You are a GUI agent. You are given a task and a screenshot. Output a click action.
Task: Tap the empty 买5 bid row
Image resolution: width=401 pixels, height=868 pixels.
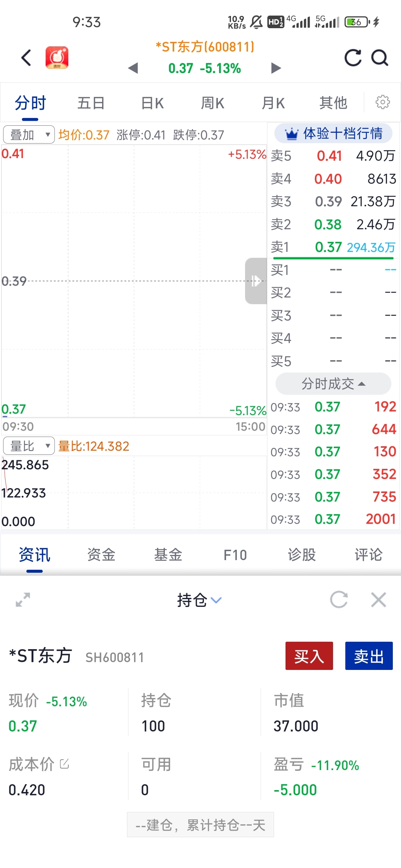(x=333, y=361)
